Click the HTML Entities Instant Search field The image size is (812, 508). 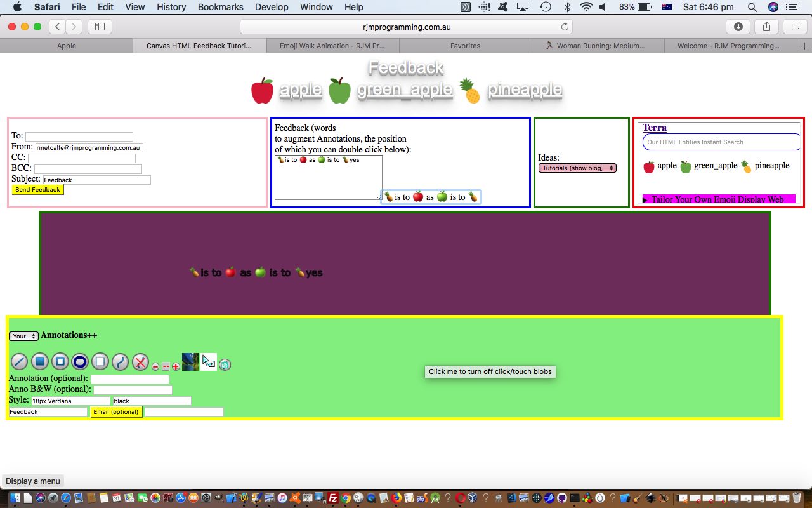(x=721, y=142)
